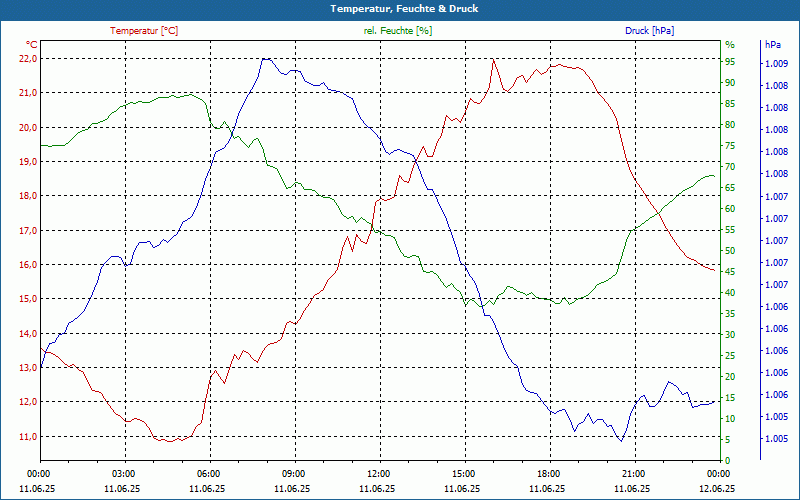Click the 80 value on the humidity axis
Image resolution: width=800 pixels, height=500 pixels.
tap(730, 124)
